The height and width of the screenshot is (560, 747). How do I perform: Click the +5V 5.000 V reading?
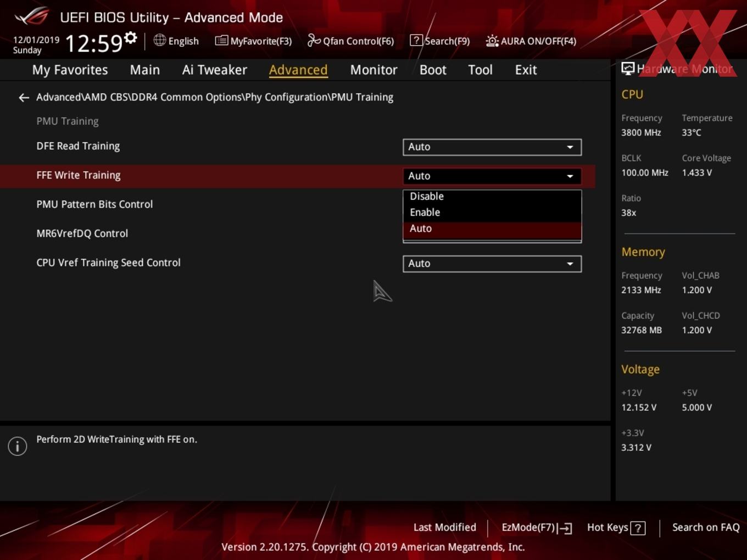[x=697, y=407]
